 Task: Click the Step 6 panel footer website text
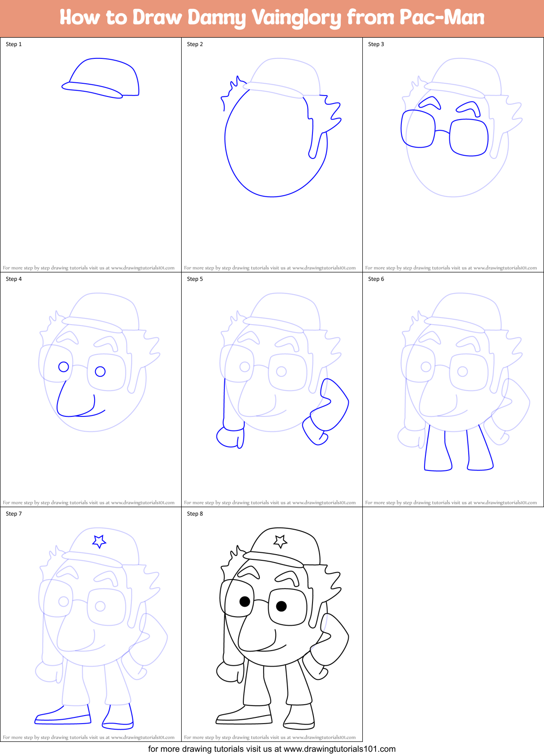click(451, 502)
